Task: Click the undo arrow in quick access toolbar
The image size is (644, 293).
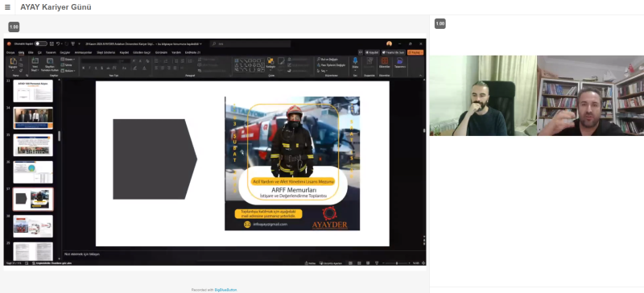Action: pos(58,43)
